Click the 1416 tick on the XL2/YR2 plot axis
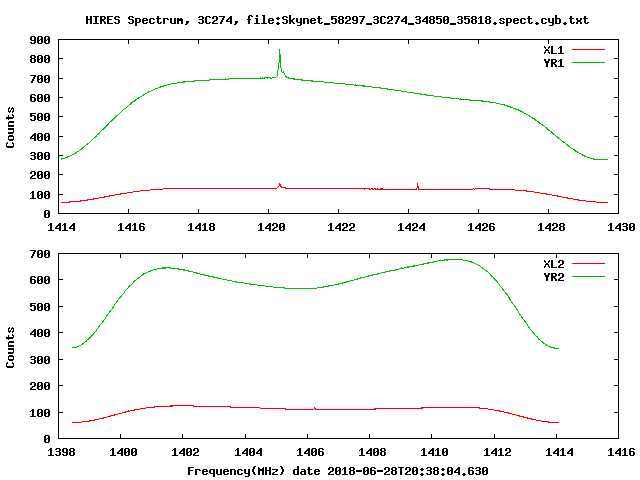Viewport: 640px width, 480px height. (621, 452)
